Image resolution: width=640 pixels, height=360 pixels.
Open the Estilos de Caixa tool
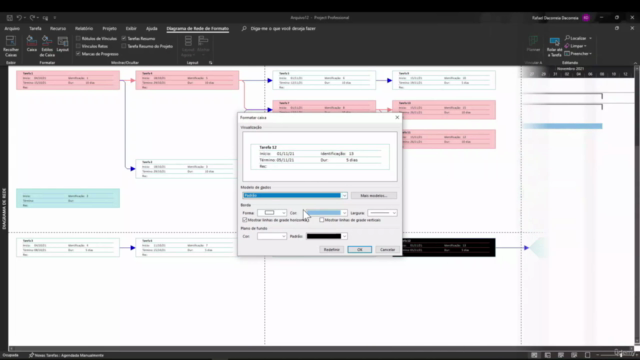47,46
